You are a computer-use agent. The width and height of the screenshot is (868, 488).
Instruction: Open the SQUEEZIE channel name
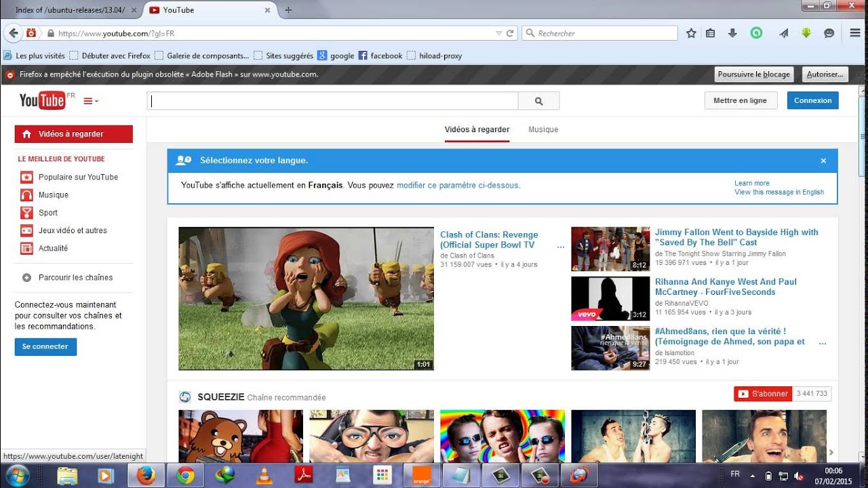click(220, 396)
